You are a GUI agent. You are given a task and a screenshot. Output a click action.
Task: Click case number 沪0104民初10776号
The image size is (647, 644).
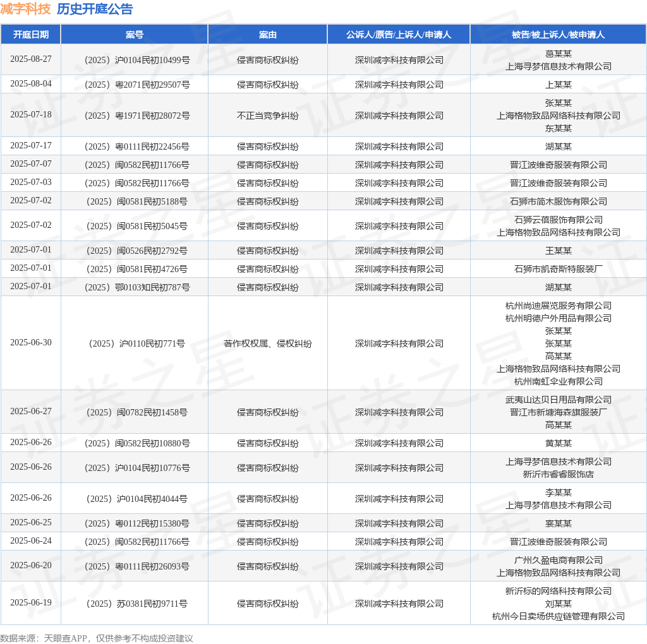[137, 468]
